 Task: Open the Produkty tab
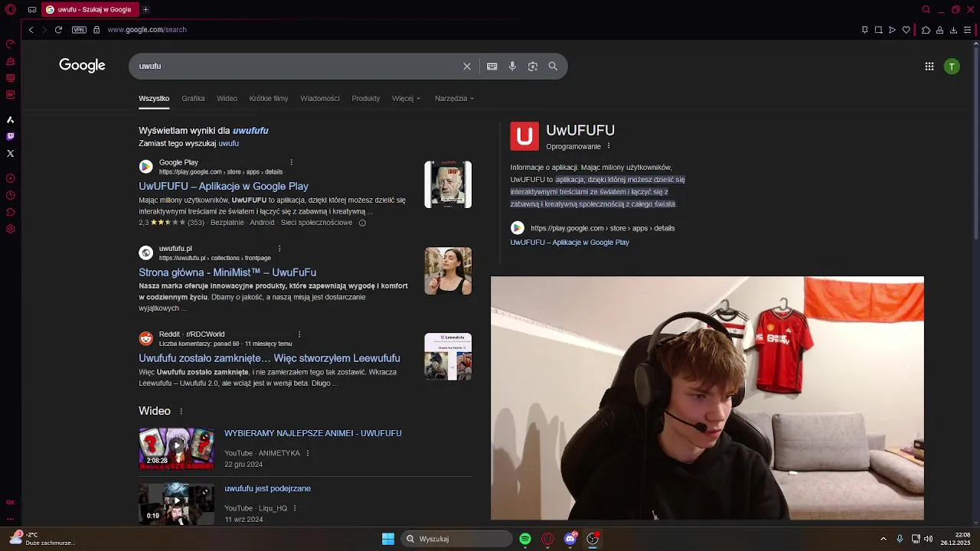pos(366,99)
